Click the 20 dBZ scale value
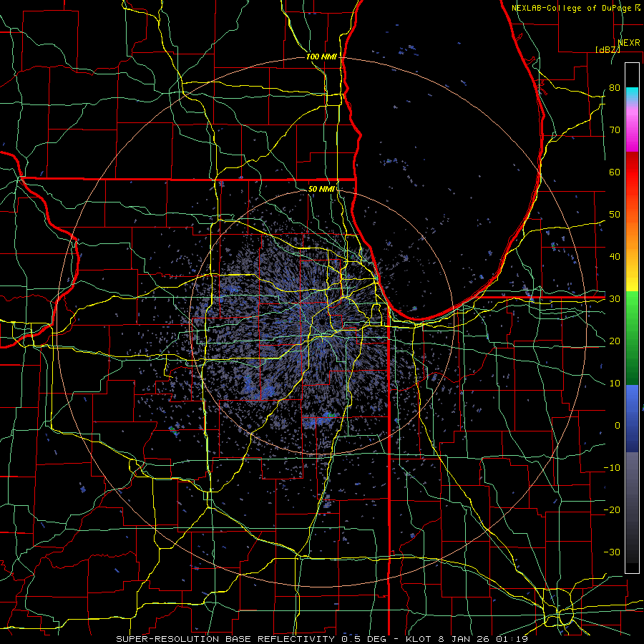Screen dimensions: 644x644 point(615,341)
